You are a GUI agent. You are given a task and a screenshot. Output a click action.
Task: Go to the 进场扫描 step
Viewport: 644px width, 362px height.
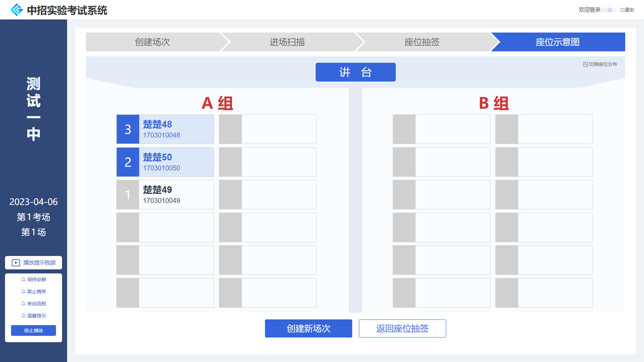pyautogui.click(x=287, y=42)
